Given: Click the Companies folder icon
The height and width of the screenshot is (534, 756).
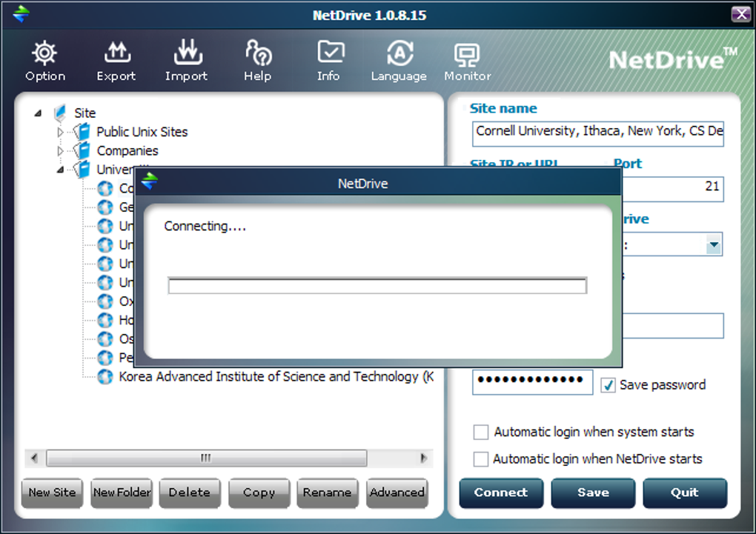Looking at the screenshot, I should [x=82, y=150].
